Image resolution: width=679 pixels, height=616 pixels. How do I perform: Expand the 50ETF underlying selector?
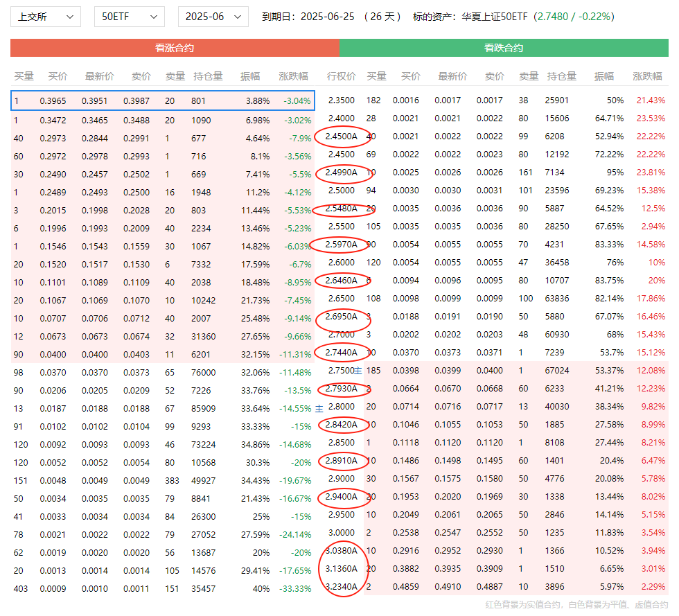tap(129, 17)
